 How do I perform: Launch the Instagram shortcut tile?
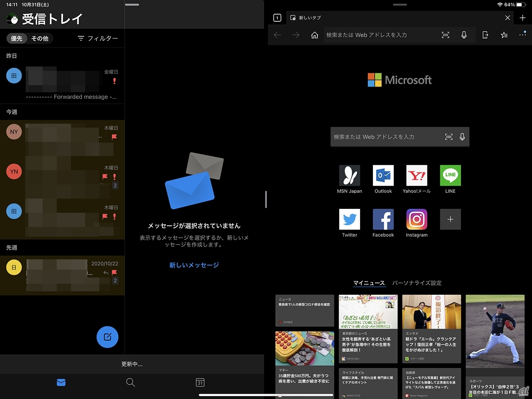417,219
